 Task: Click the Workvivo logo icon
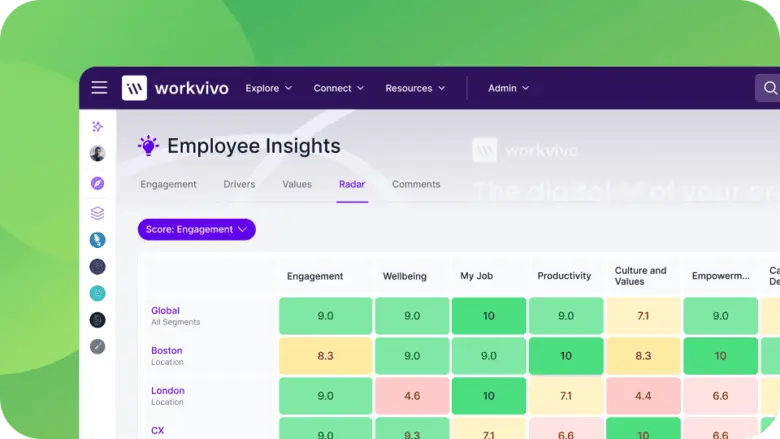134,88
